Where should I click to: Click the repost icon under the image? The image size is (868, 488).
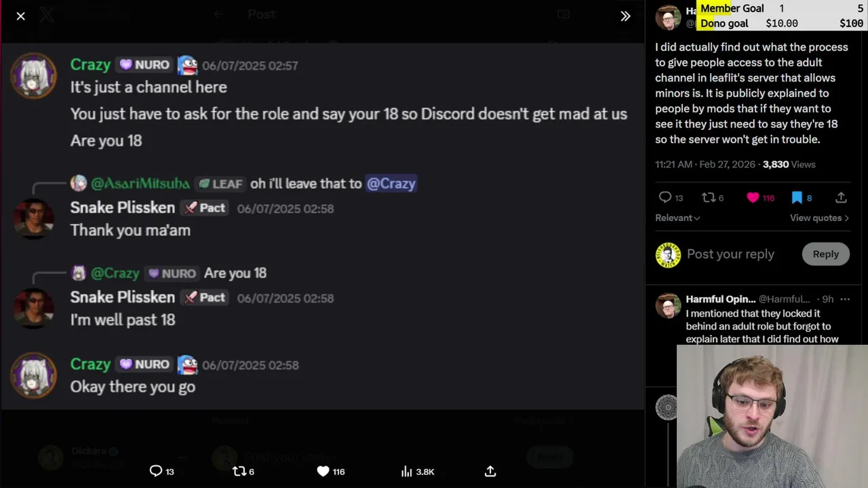coord(239,471)
